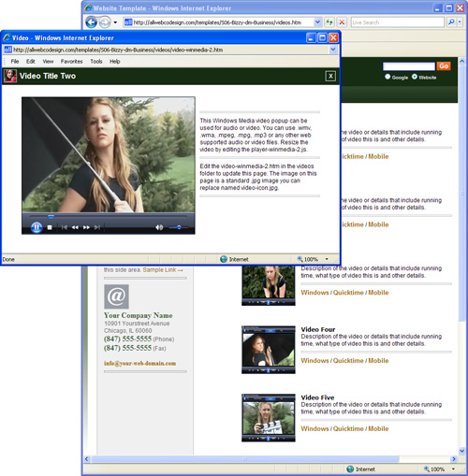Open zoom level dropdown in Video window
Screen dimensions: 468x476
(x=327, y=259)
